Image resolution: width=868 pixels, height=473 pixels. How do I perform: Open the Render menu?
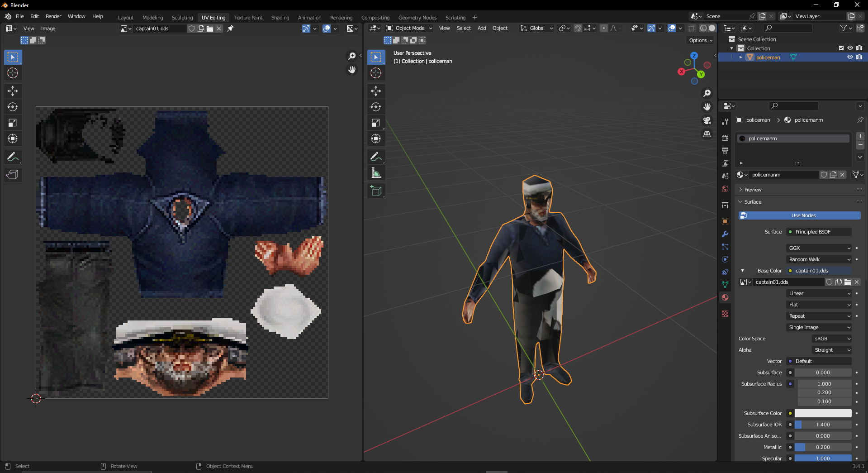click(x=53, y=16)
